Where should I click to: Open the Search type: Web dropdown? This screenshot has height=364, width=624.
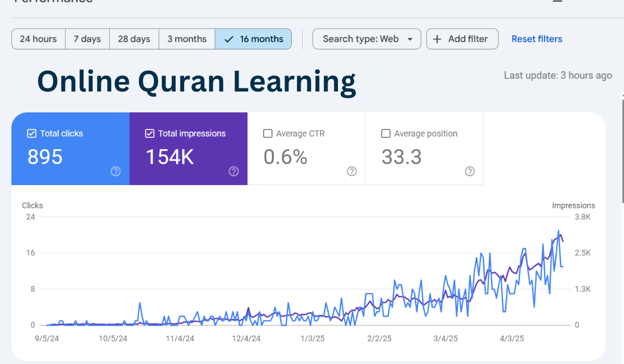[x=367, y=38]
